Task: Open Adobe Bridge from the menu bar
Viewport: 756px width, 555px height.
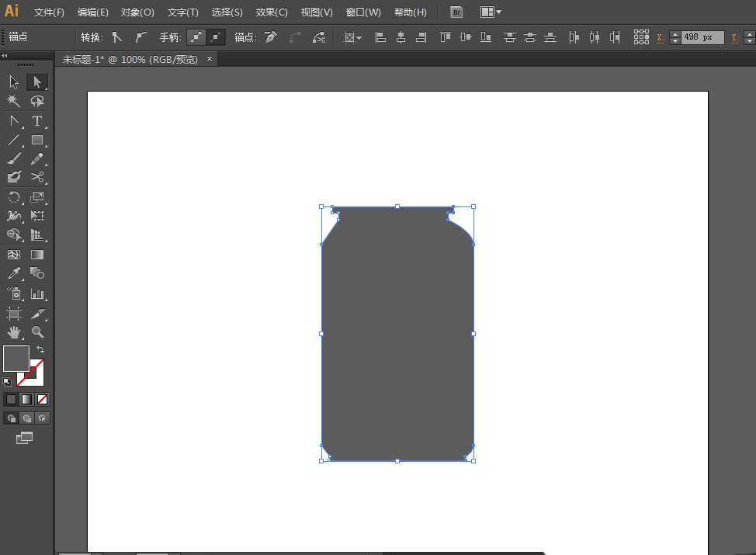Action: (x=456, y=12)
